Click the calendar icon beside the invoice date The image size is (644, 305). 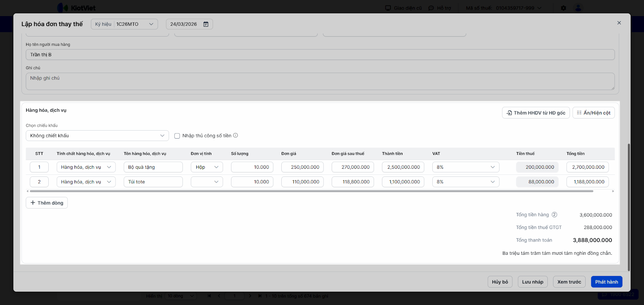(206, 24)
